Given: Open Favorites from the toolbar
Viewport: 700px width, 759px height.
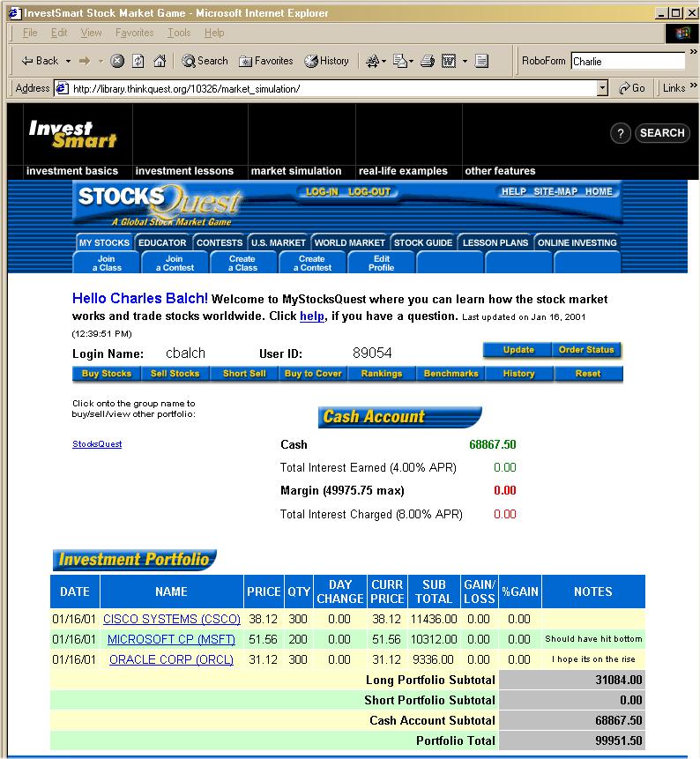Looking at the screenshot, I should [265, 61].
